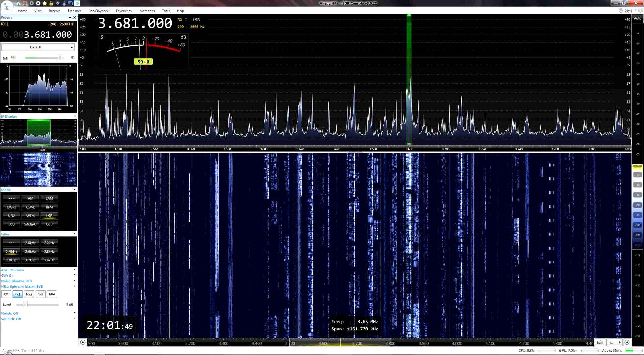Select AM demodulation mode
Image resolution: width=644 pixels, height=355 pixels.
[31, 198]
